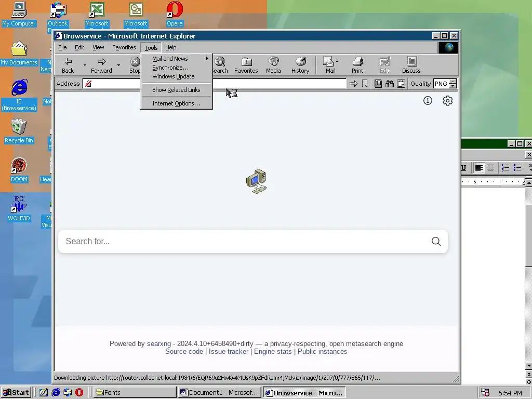This screenshot has height=399, width=532.
Task: Choose Windows Update from Tools menu
Action: [x=177, y=76]
